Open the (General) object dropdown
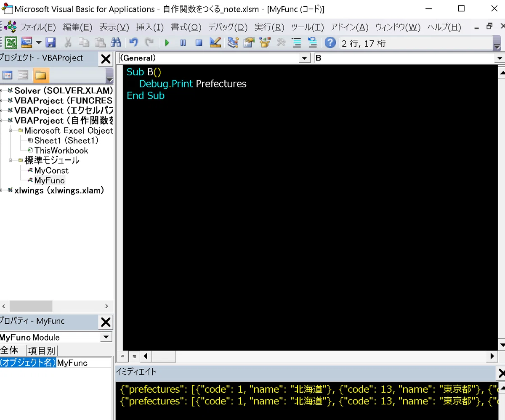Image resolution: width=505 pixels, height=420 pixels. 305,58
